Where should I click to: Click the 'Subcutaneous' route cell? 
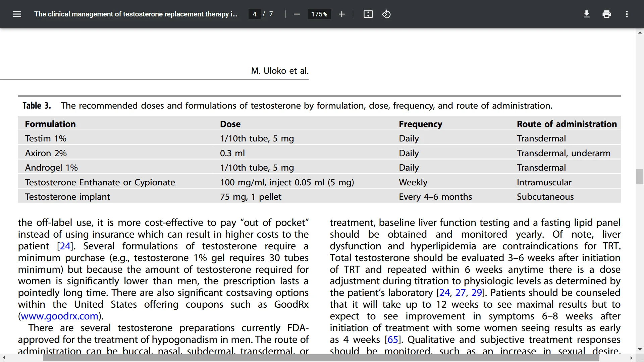tap(545, 197)
